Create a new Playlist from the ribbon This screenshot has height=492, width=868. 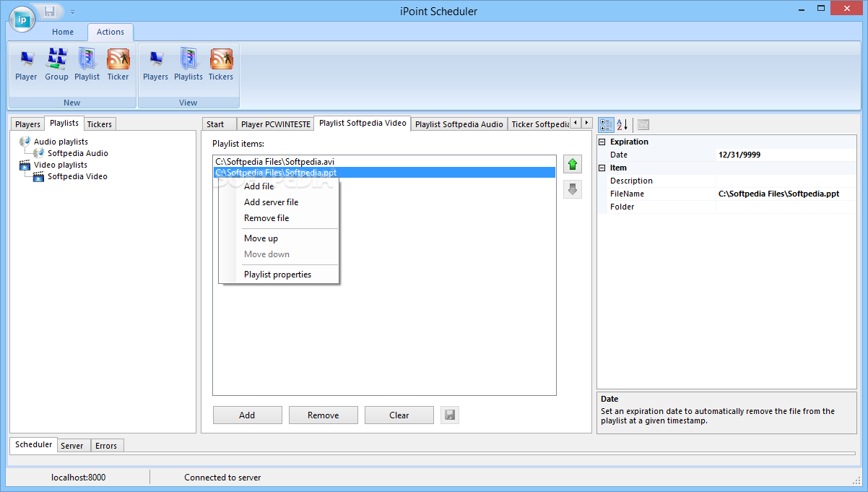(87, 64)
